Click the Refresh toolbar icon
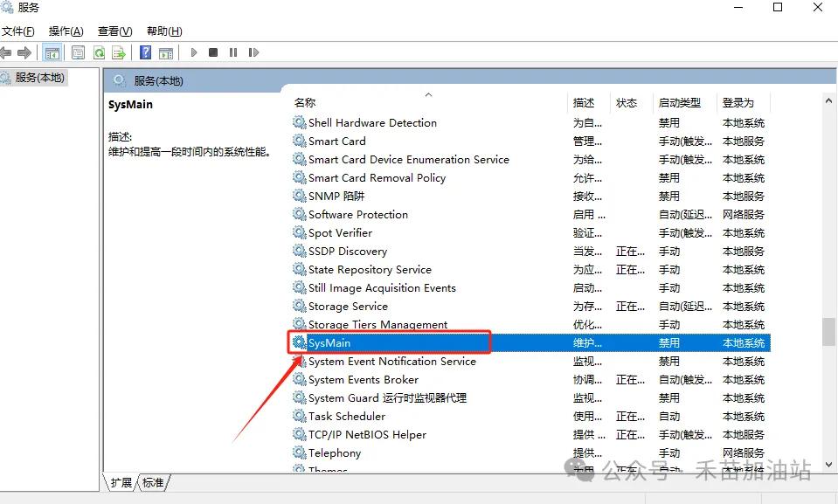The height and width of the screenshot is (504, 838). [99, 52]
